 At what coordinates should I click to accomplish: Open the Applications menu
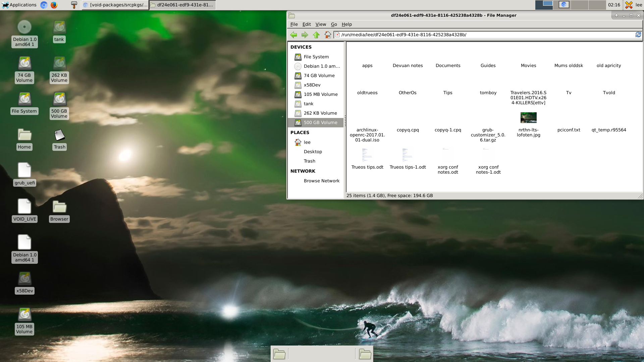[19, 5]
